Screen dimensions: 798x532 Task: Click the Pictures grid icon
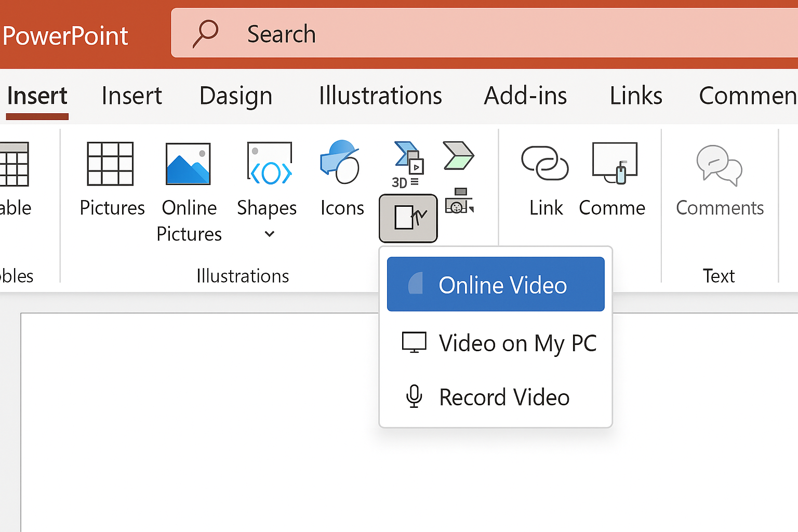point(110,164)
